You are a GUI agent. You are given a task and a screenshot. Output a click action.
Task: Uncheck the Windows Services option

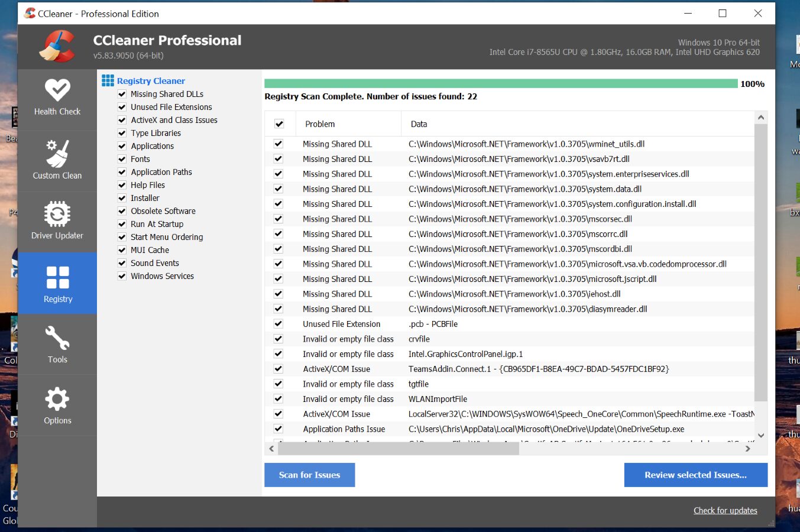[122, 276]
